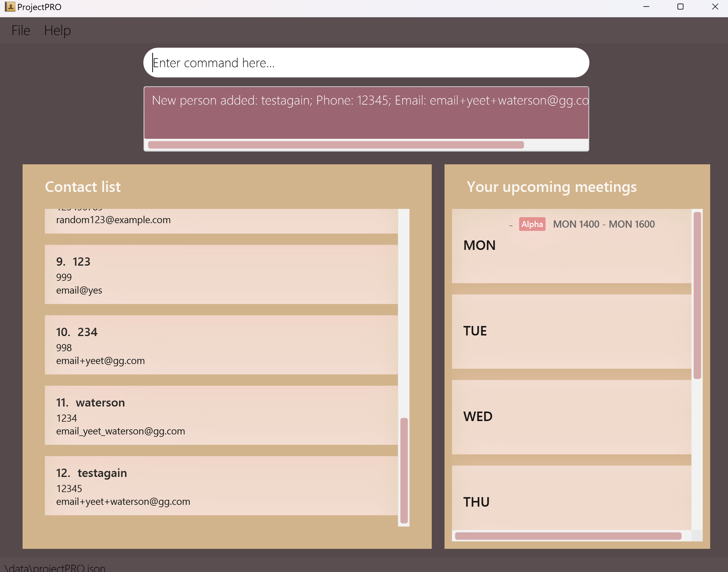This screenshot has height=572, width=728.
Task: Click the command input field
Action: click(366, 63)
